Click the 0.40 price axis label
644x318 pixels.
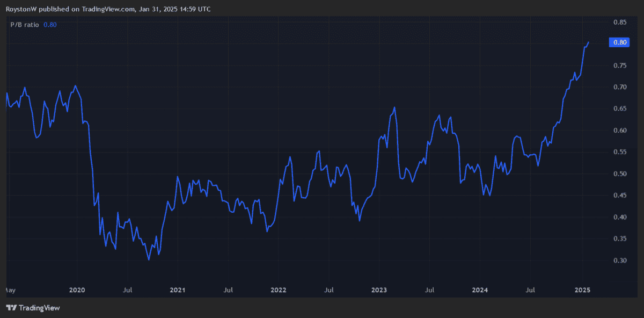coord(620,218)
